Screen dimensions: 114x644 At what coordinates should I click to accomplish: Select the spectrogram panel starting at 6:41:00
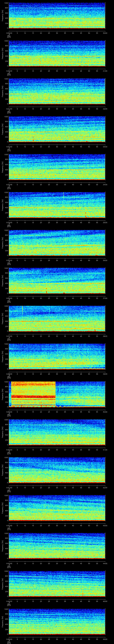pos(57,470)
